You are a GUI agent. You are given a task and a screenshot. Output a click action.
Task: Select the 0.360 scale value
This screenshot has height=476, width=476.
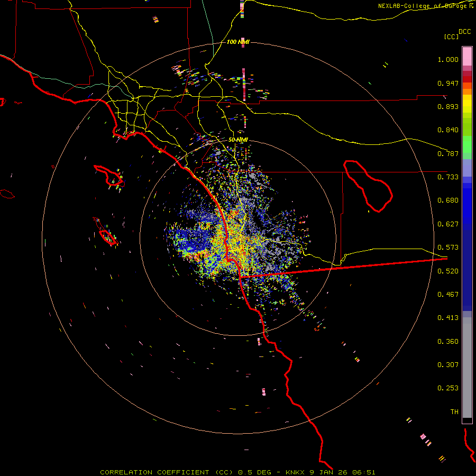[x=448, y=342]
